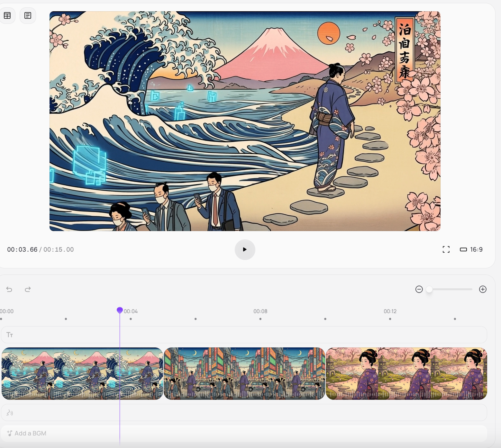Viewport: 501px width, 448px height.
Task: Select the neon city street clip
Action: [244, 373]
